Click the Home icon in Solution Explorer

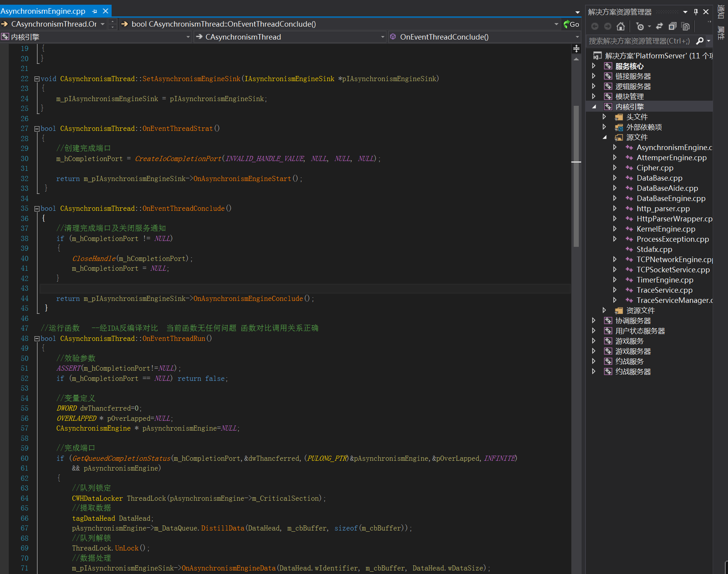620,26
